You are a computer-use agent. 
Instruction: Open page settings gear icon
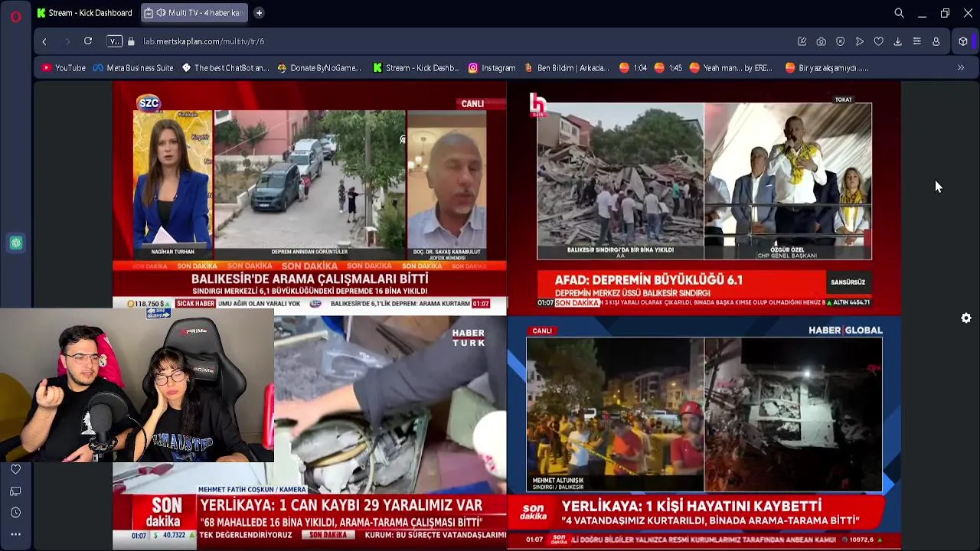966,318
